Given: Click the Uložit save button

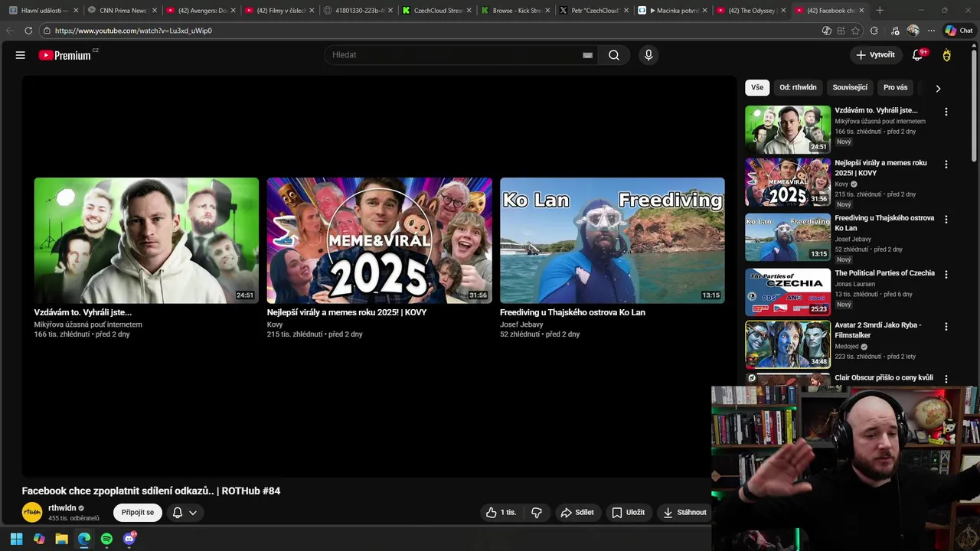Looking at the screenshot, I should pyautogui.click(x=628, y=513).
